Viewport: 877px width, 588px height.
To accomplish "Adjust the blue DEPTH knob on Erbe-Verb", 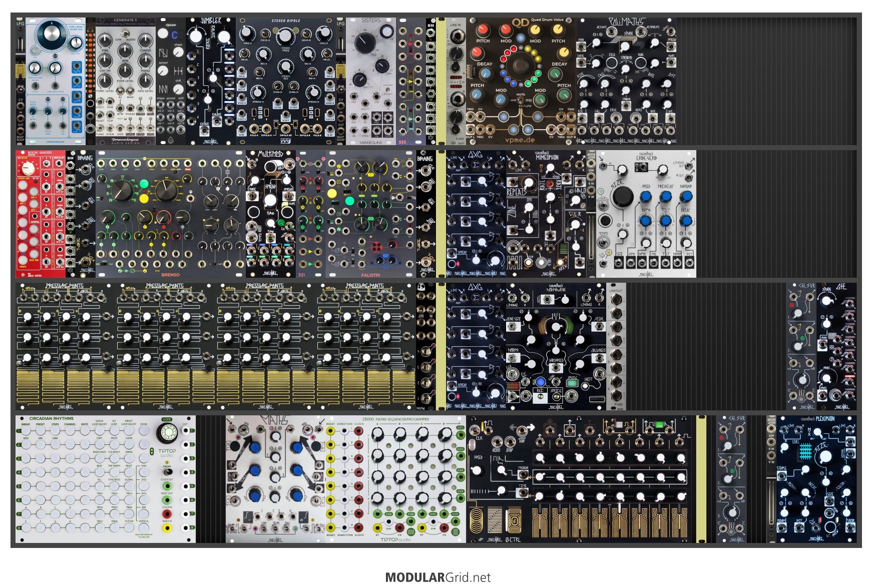I will tap(646, 221).
